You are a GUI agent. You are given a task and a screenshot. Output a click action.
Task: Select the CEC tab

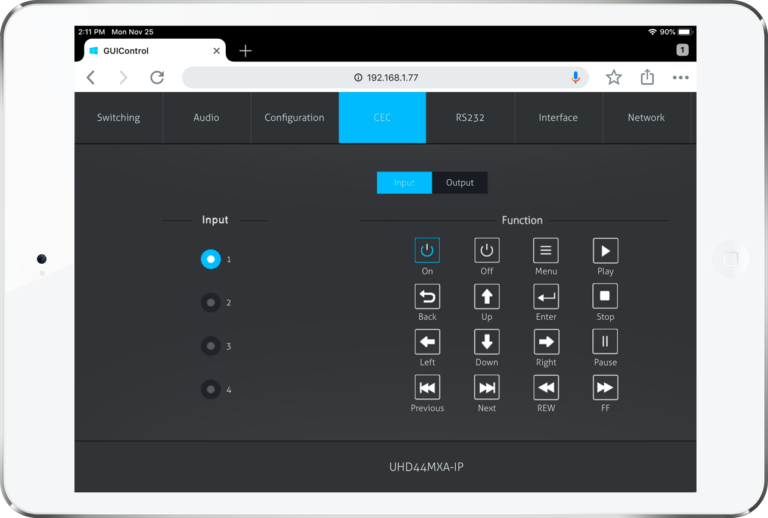coord(382,118)
